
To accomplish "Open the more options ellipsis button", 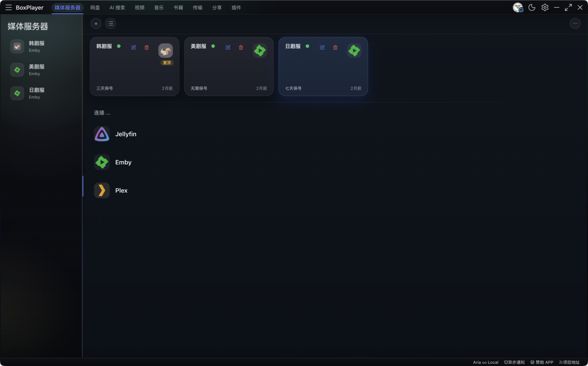I will [575, 23].
